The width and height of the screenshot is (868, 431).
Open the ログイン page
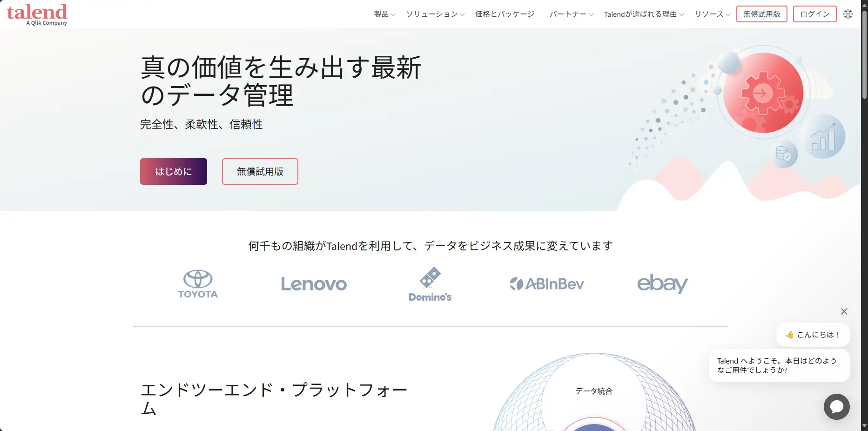[x=814, y=14]
